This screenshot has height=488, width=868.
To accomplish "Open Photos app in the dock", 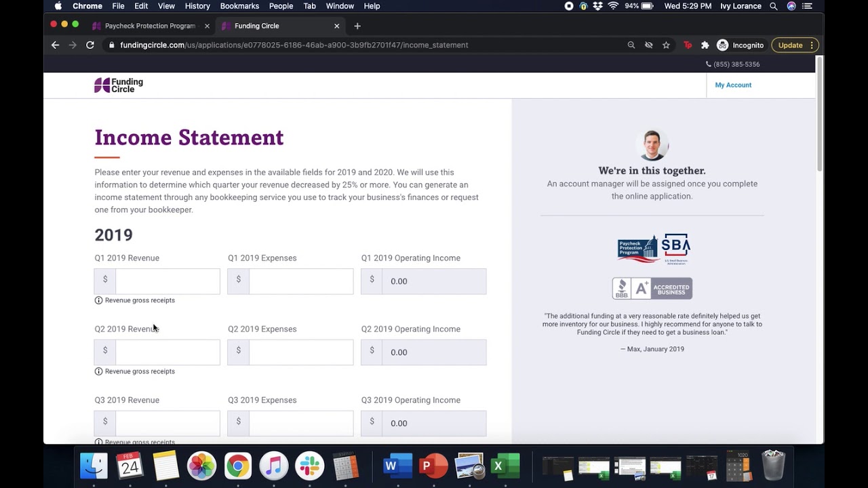I will pyautogui.click(x=201, y=466).
